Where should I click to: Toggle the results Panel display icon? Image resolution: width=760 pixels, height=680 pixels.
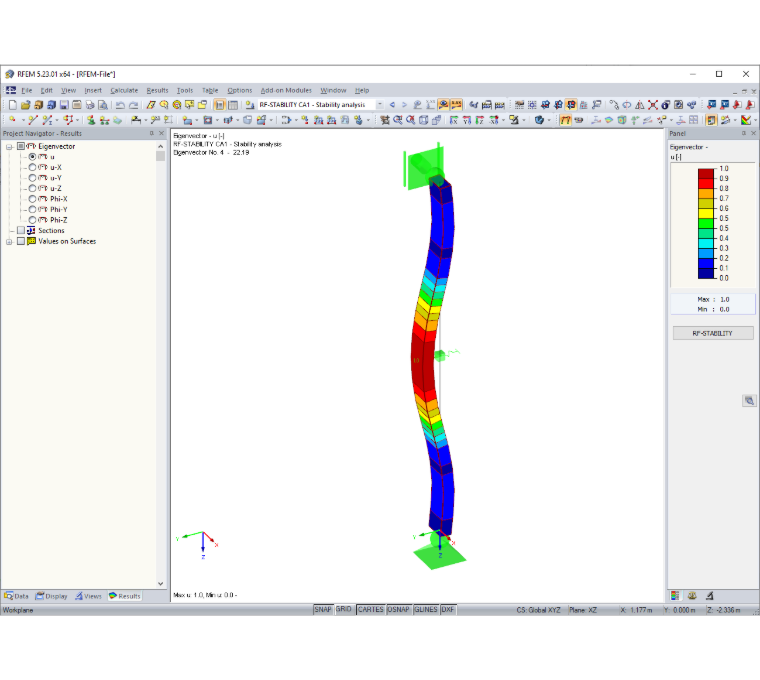click(x=711, y=120)
